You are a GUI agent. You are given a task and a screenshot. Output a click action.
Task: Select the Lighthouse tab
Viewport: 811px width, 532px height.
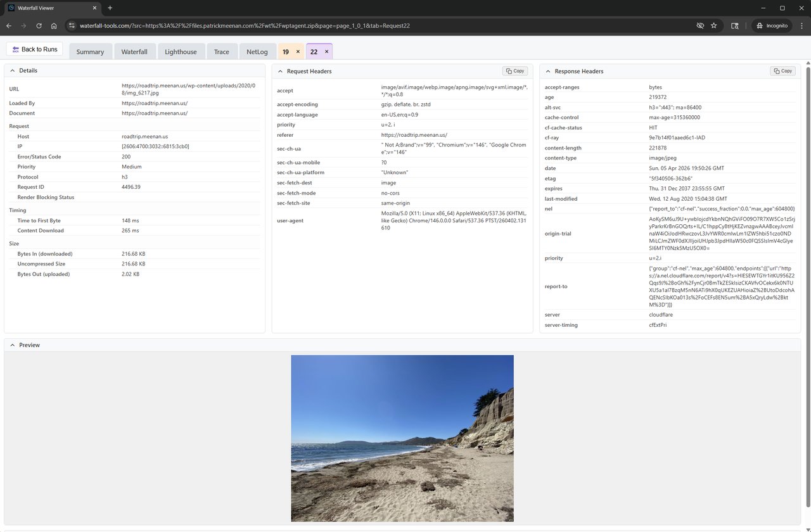pos(181,52)
